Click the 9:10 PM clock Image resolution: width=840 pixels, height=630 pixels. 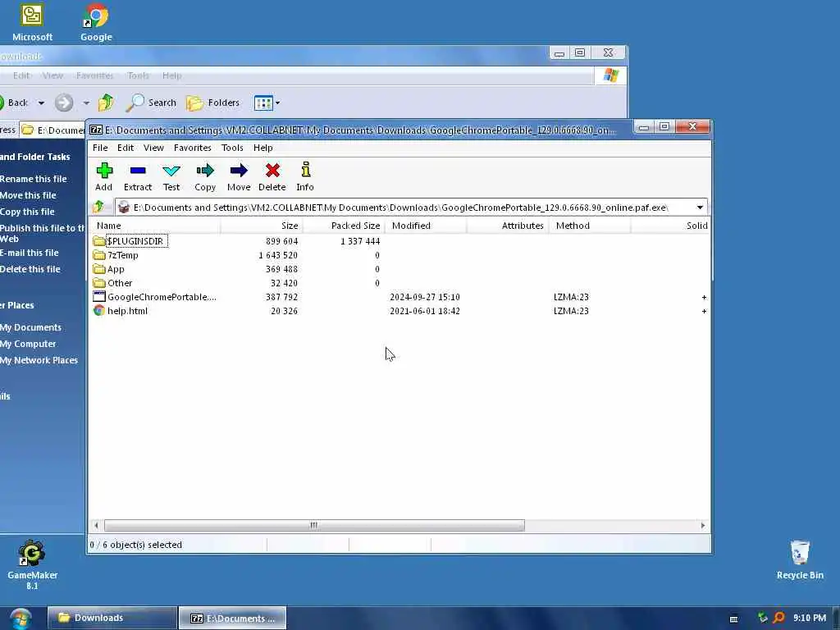tap(810, 618)
